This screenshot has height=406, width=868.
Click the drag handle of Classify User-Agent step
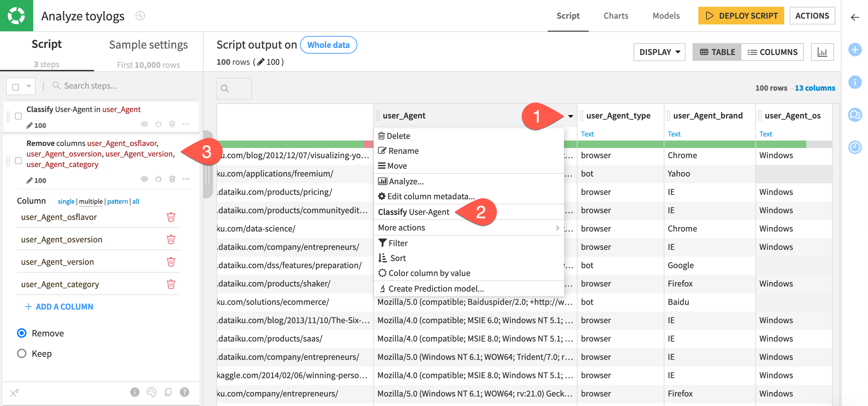click(x=8, y=116)
